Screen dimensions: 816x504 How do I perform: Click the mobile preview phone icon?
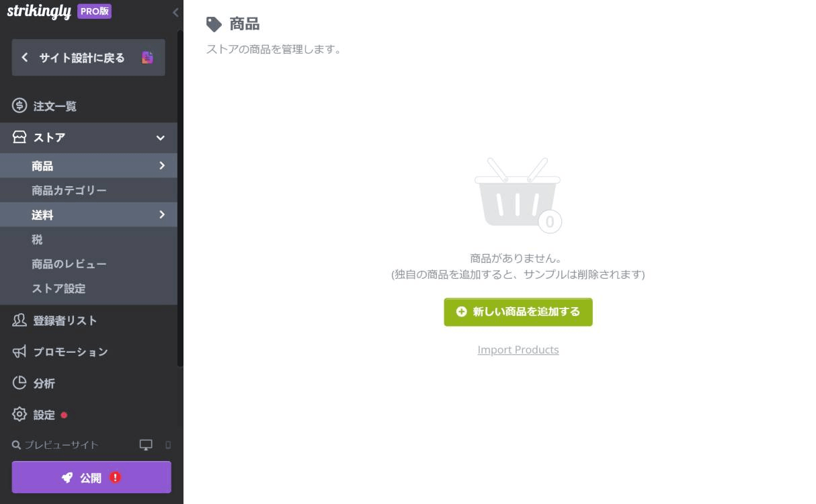pos(168,445)
